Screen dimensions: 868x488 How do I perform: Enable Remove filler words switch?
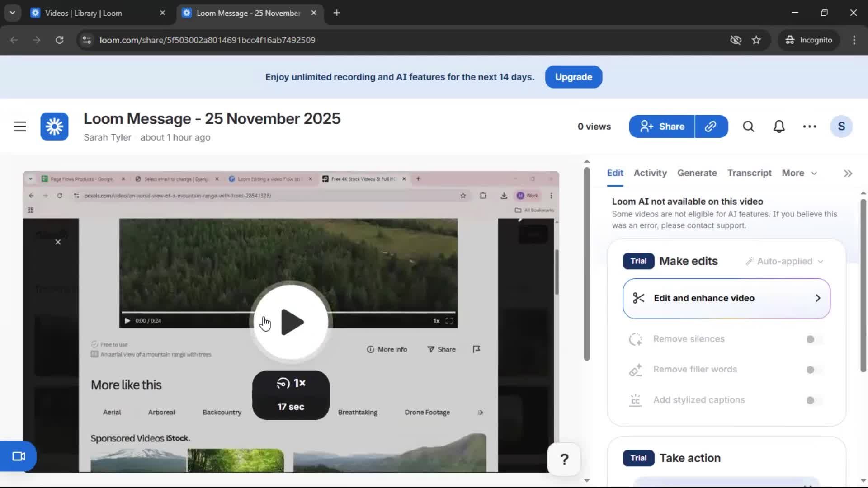click(x=814, y=370)
